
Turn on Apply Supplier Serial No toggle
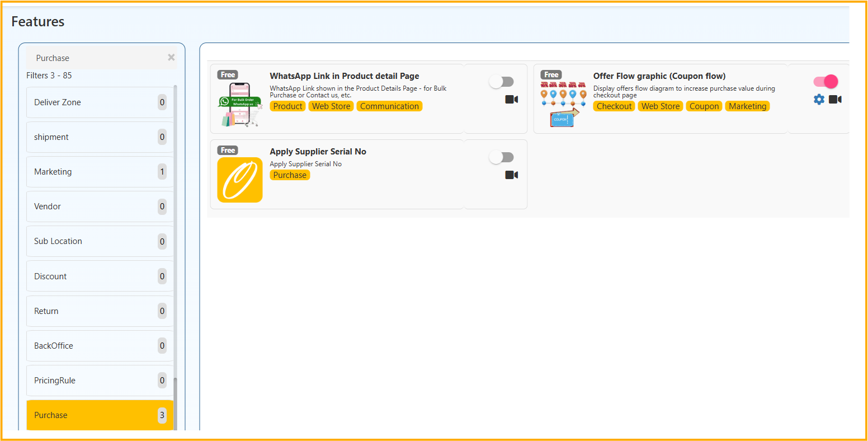coord(501,158)
